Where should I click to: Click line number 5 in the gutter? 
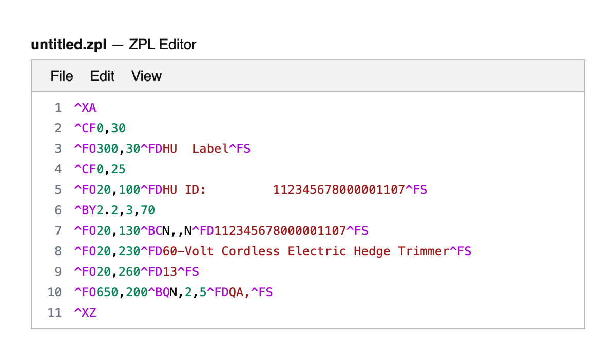point(58,189)
